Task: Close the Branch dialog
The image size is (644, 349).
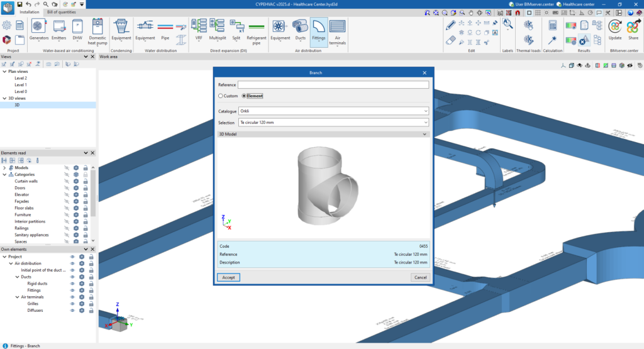Action: point(425,73)
